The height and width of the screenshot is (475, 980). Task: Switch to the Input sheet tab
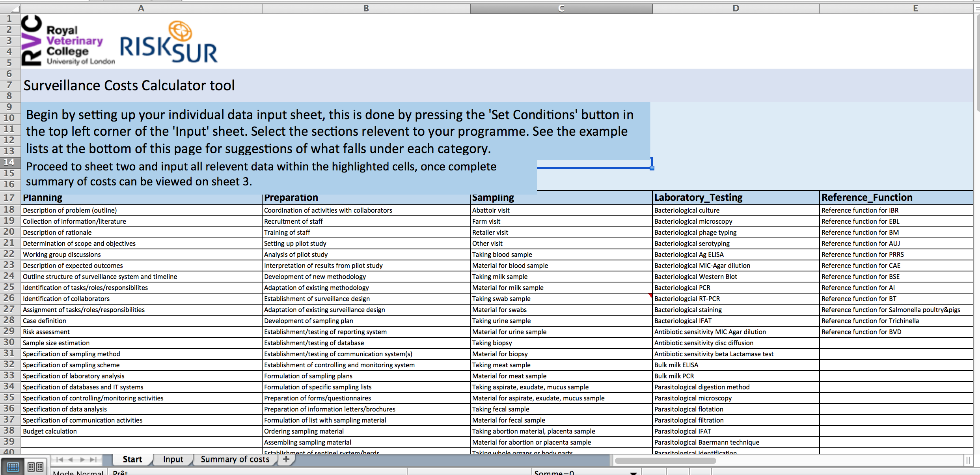pos(173,459)
